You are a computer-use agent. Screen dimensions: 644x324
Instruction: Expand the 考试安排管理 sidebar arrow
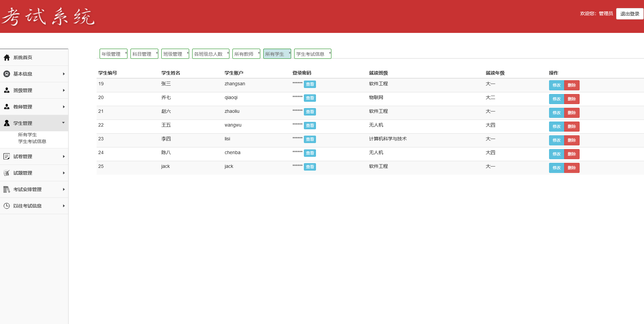click(x=64, y=189)
